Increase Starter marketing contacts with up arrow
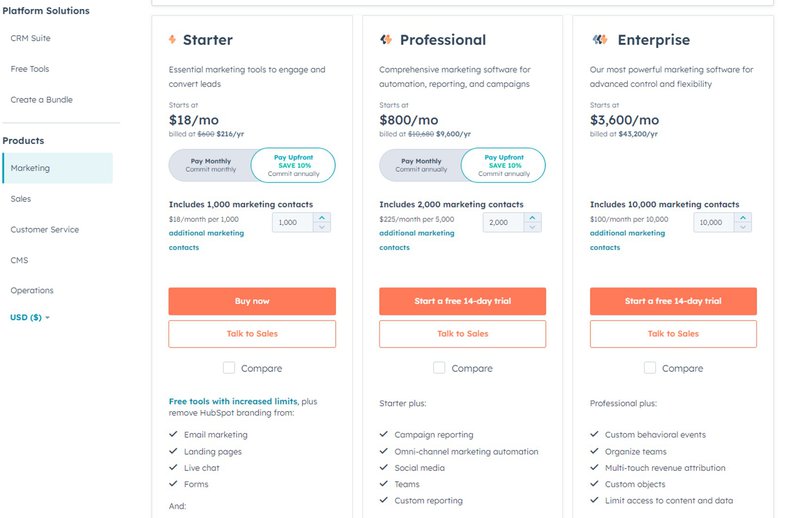800x518 pixels. (x=322, y=217)
